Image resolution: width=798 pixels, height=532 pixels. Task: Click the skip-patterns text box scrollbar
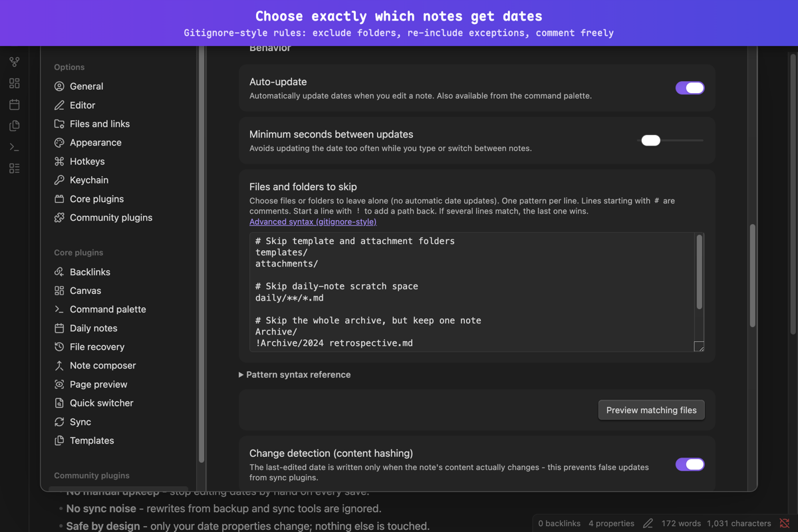point(699,272)
